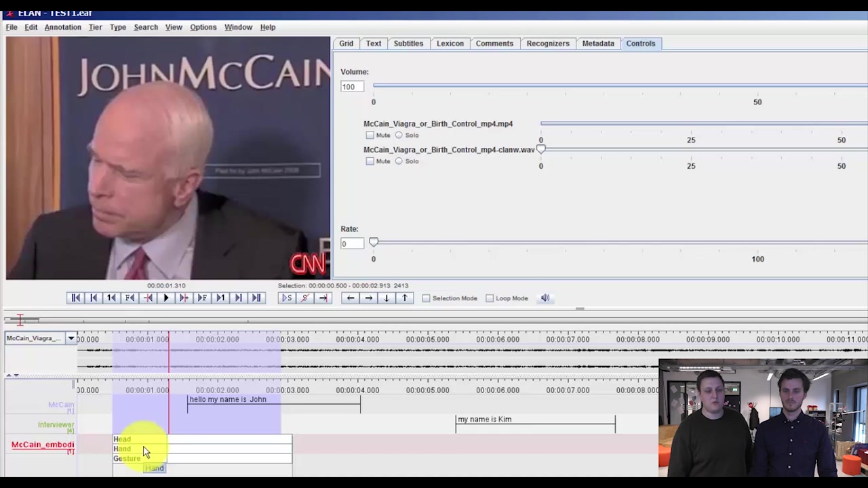The width and height of the screenshot is (868, 488).
Task: Open the Edit menu
Action: [31, 27]
